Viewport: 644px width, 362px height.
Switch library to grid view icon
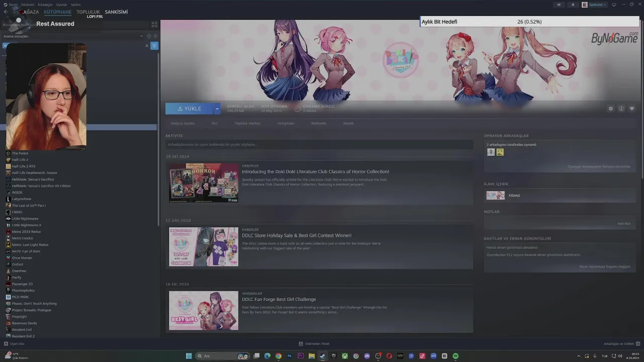coord(154,24)
